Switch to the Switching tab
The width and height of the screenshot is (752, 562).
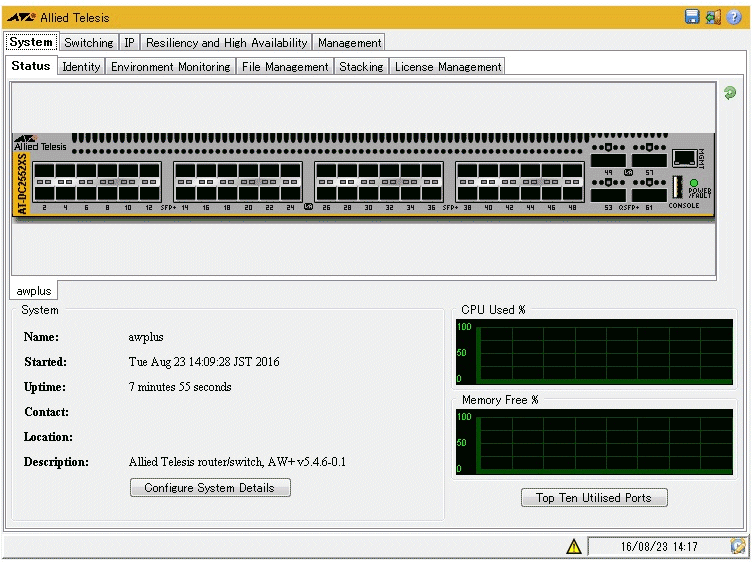point(89,43)
